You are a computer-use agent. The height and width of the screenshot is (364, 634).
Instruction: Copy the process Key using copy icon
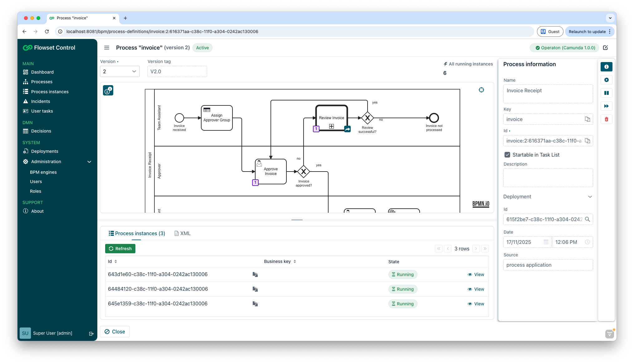[x=588, y=119]
